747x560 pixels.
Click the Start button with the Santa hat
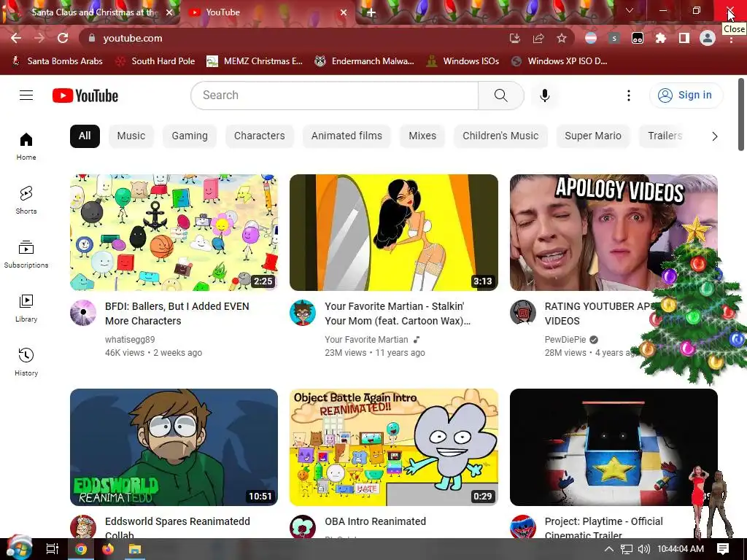click(x=18, y=548)
